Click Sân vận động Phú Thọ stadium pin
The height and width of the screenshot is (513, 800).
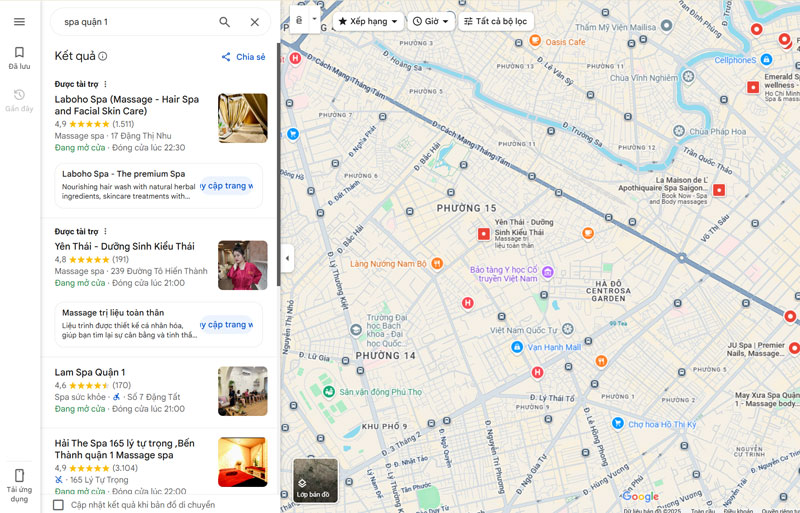[x=329, y=392]
